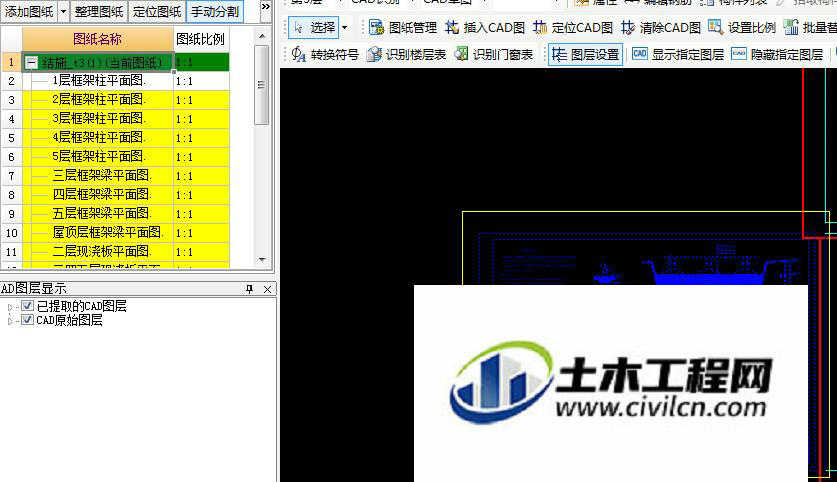The image size is (837, 482).
Task: Click the 识别楼层表 icon
Action: [374, 54]
